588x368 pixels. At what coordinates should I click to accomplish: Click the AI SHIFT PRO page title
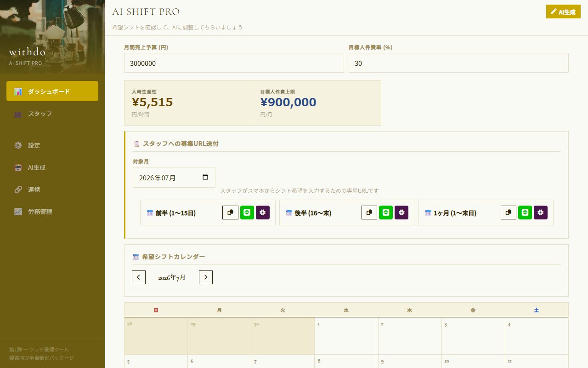pos(146,11)
